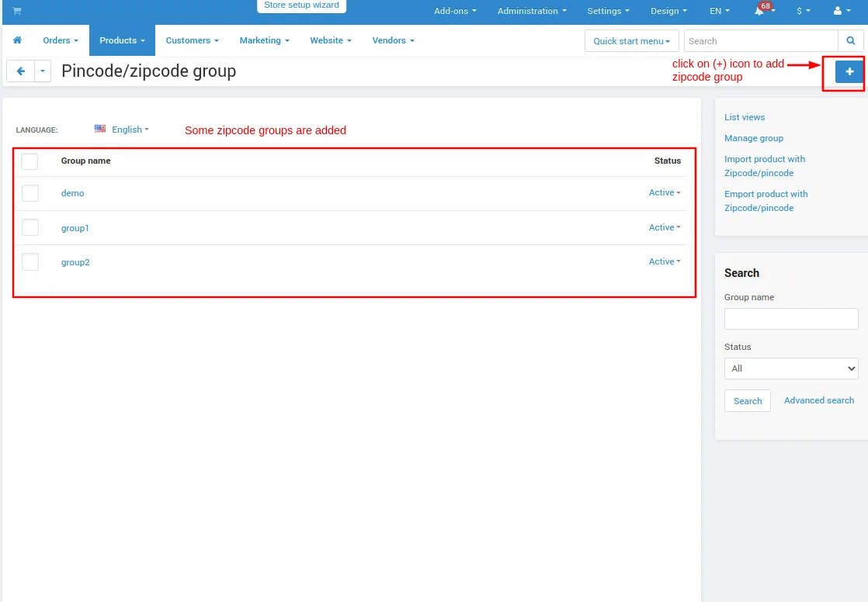Open the Settings dropdown

pos(609,11)
